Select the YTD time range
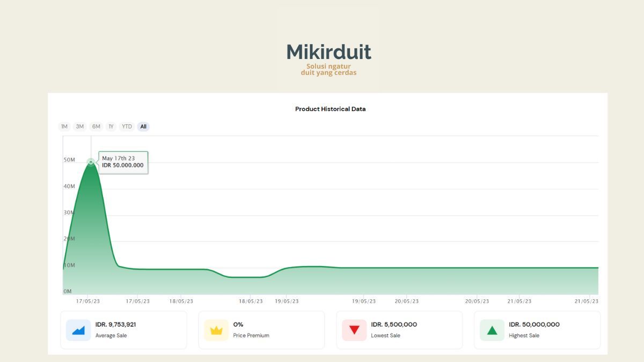This screenshot has width=644, height=362. [127, 127]
